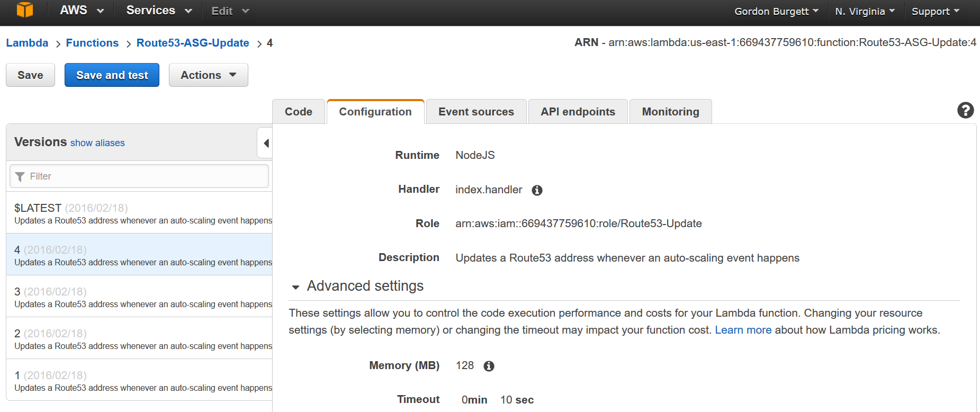Screen dimensions: 980x412
Task: Collapse the Advanced settings section
Action: [x=295, y=287]
